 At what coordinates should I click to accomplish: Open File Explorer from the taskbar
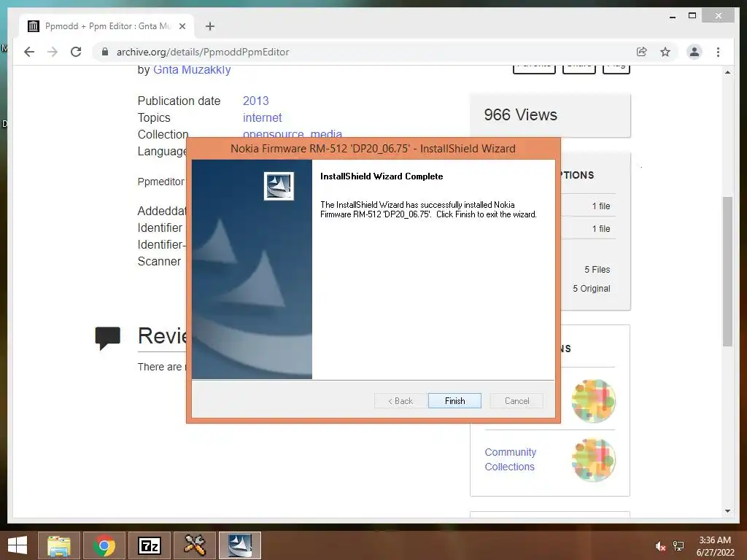click(59, 545)
